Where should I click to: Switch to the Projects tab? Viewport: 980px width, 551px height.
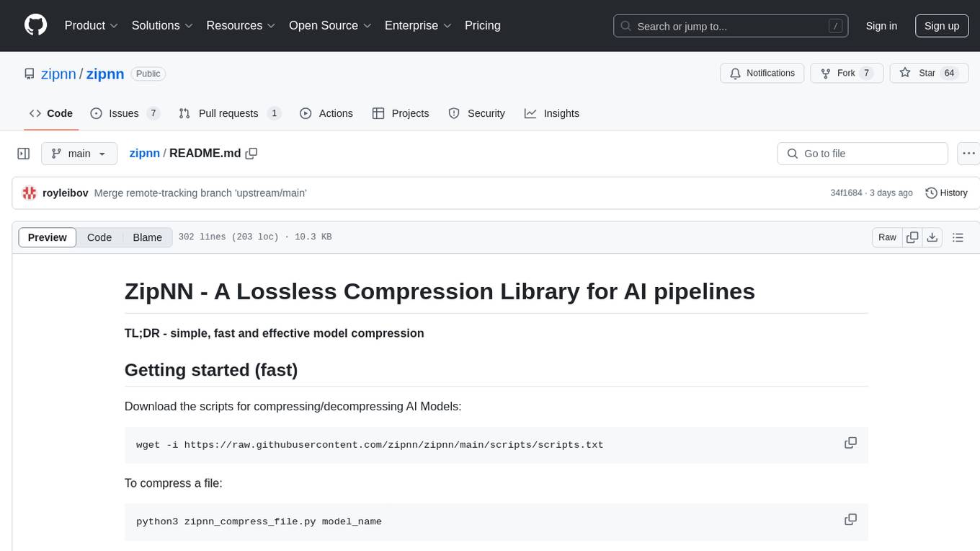point(401,113)
